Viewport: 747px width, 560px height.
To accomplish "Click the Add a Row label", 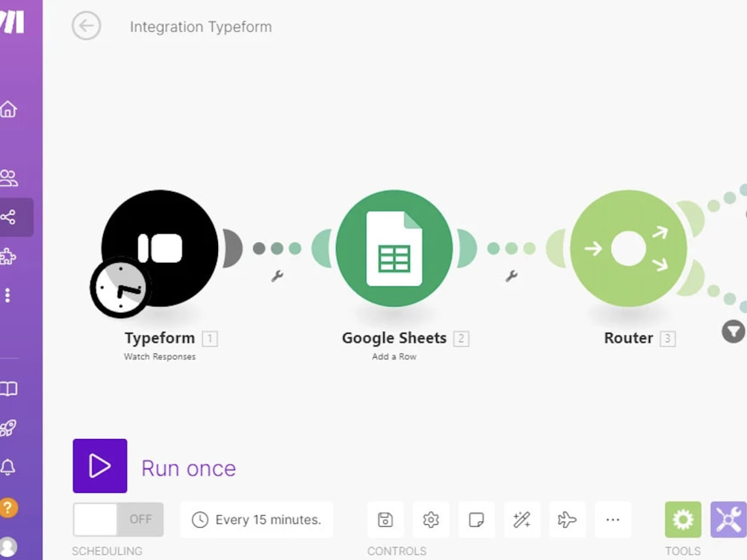I will point(394,357).
